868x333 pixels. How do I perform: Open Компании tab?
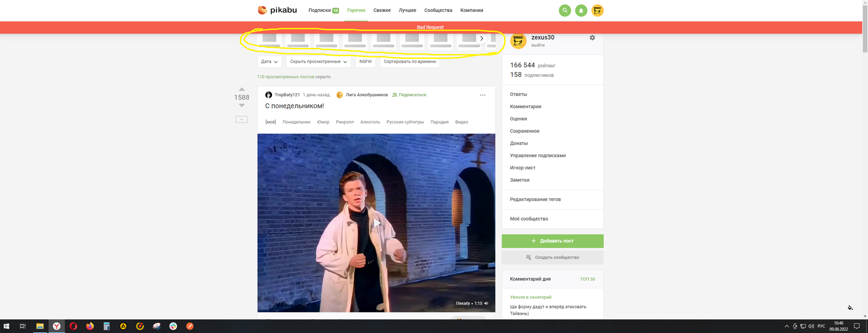(x=472, y=10)
